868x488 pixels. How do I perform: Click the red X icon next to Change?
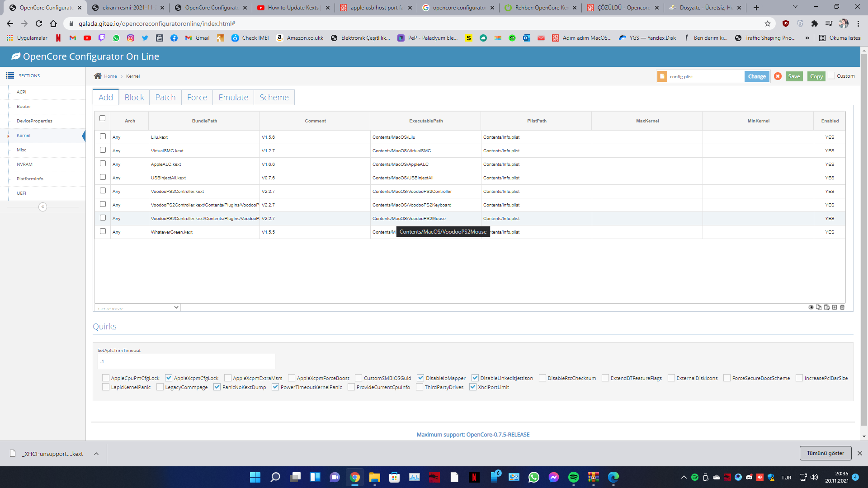778,76
